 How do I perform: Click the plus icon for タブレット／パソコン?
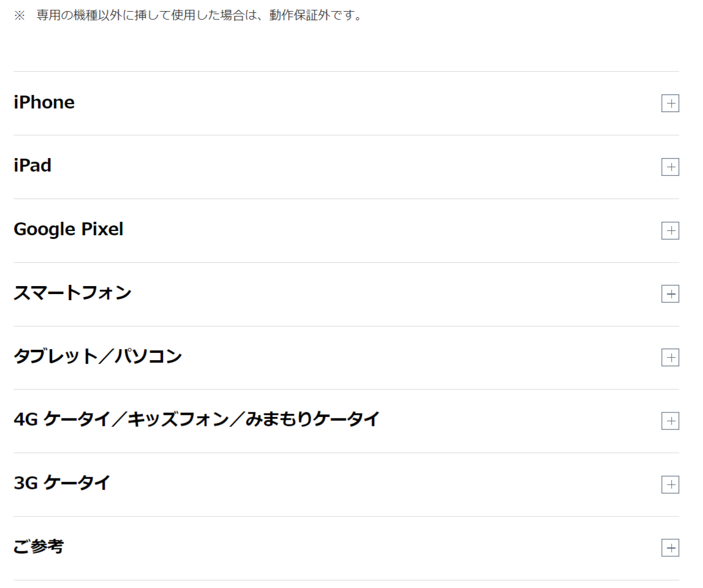(x=670, y=358)
